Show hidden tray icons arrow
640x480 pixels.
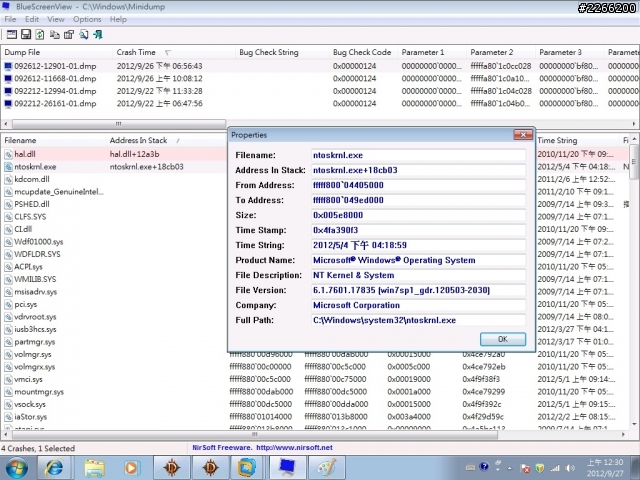pyautogui.click(x=509, y=468)
